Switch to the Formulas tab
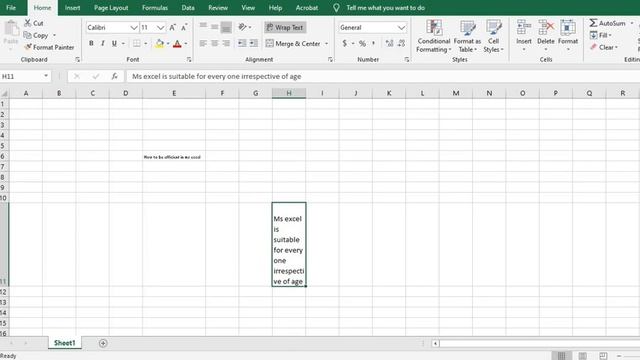This screenshot has width=640, height=360. (x=155, y=7)
